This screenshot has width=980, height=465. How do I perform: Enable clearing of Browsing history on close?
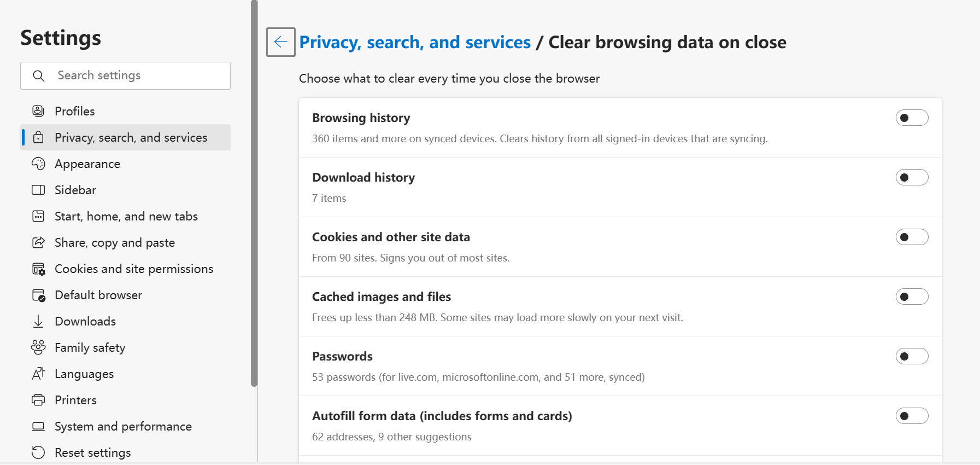click(x=912, y=117)
